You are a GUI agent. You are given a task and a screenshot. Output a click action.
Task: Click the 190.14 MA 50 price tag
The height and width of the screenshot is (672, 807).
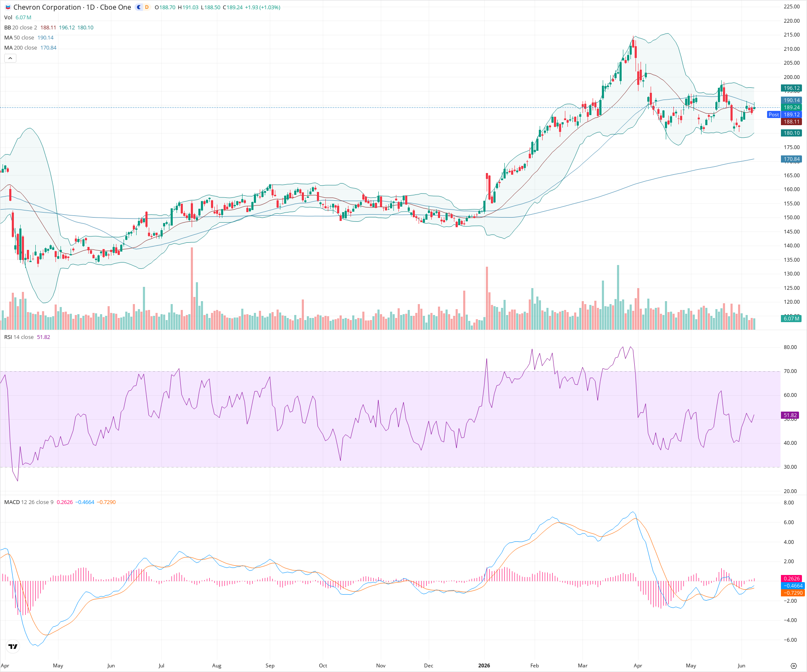point(791,100)
